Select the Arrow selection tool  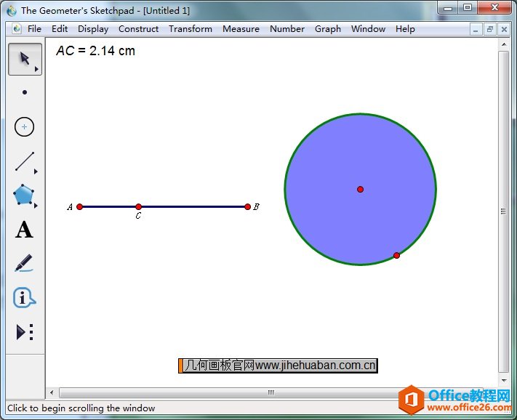coord(24,59)
